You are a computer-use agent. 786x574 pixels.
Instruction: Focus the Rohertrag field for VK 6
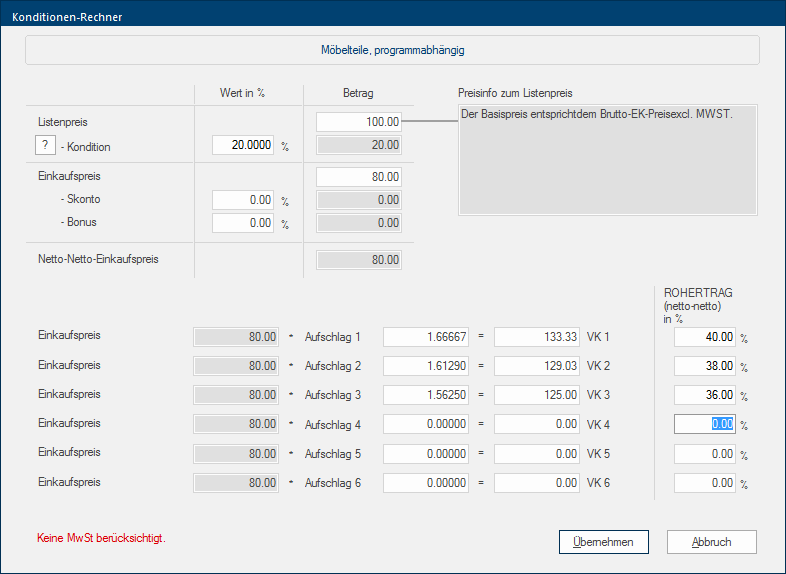[x=705, y=484]
